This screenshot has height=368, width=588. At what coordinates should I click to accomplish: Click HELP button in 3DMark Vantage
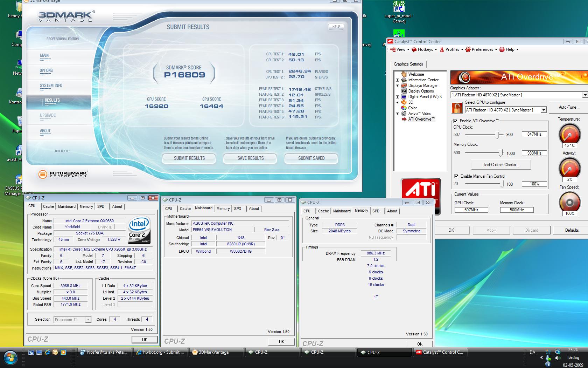coord(336,27)
